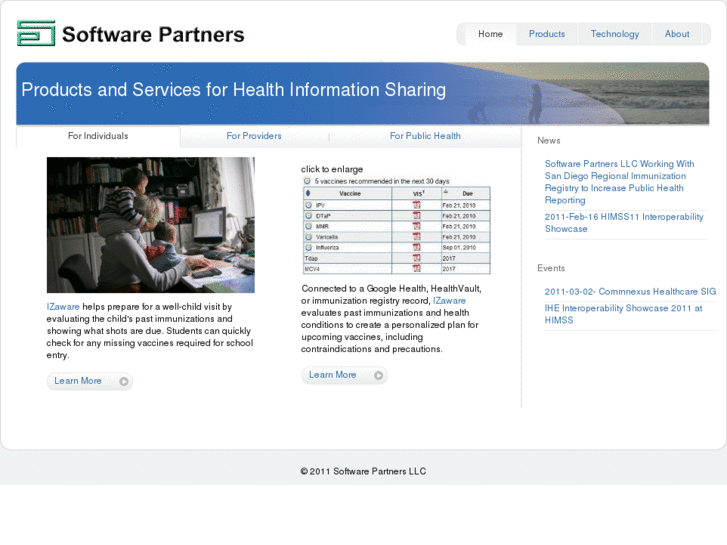The width and height of the screenshot is (727, 545).
Task: Open the Products navigation item
Action: click(x=547, y=34)
